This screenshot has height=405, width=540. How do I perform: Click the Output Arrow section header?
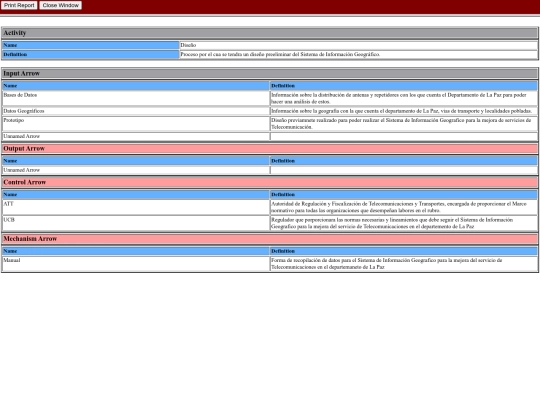tap(270, 148)
